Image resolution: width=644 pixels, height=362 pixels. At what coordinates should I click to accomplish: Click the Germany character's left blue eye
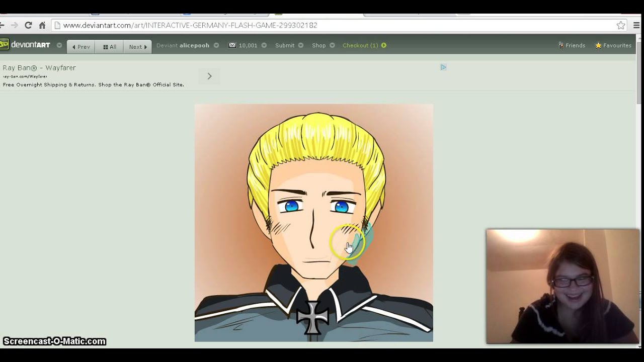pyautogui.click(x=292, y=205)
